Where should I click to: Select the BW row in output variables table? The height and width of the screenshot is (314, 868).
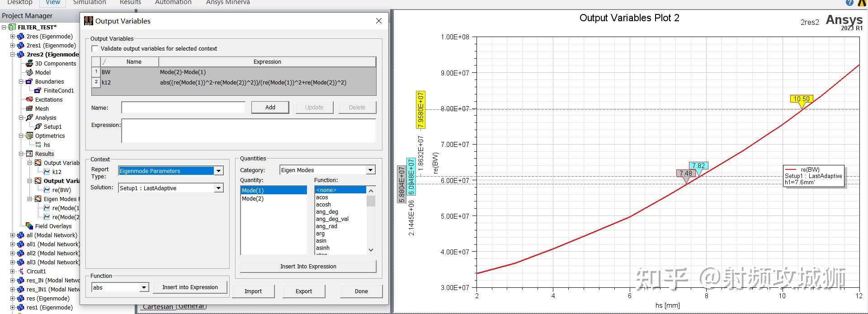click(x=234, y=72)
